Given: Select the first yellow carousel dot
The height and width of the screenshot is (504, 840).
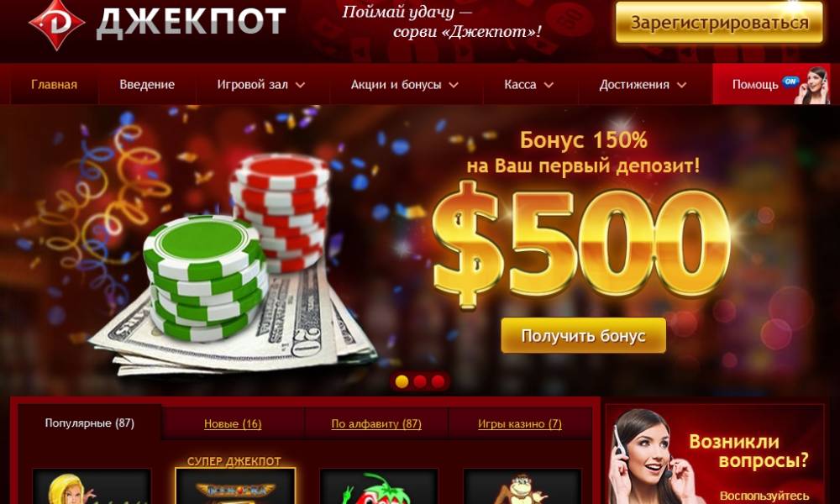Looking at the screenshot, I should point(402,381).
